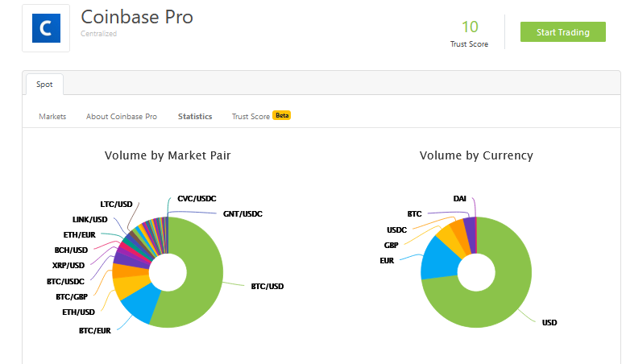Open the Markets tab
This screenshot has height=364, width=626.
pyautogui.click(x=52, y=117)
